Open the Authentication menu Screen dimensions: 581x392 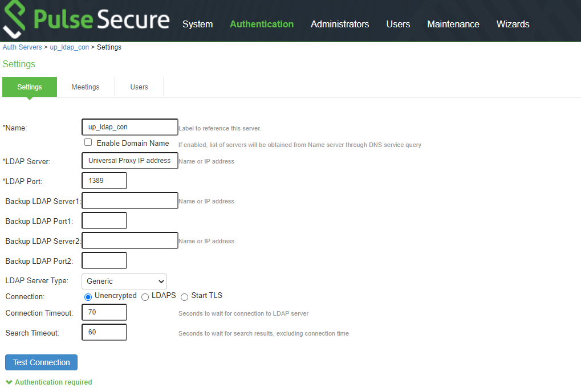coord(261,24)
